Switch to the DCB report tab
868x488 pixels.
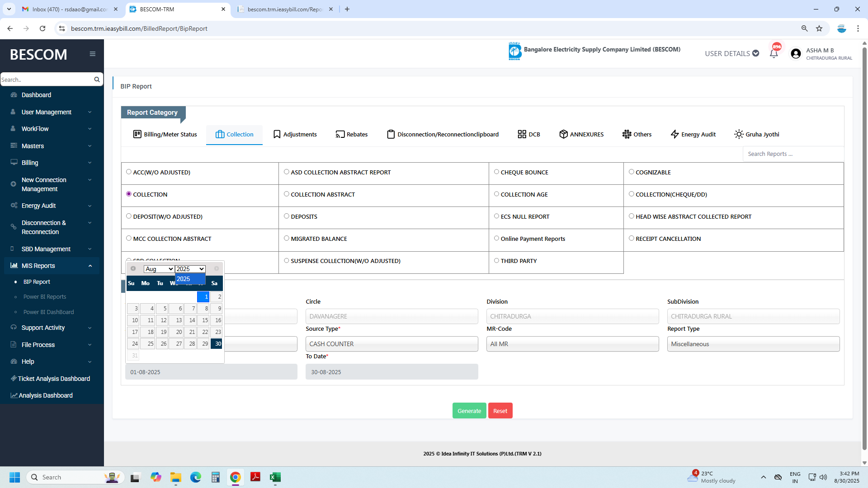[x=529, y=134]
